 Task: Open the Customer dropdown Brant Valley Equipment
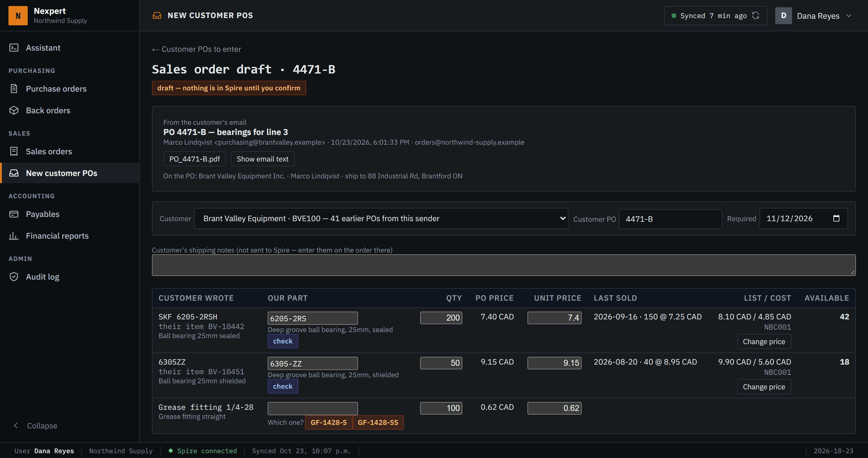(x=381, y=218)
